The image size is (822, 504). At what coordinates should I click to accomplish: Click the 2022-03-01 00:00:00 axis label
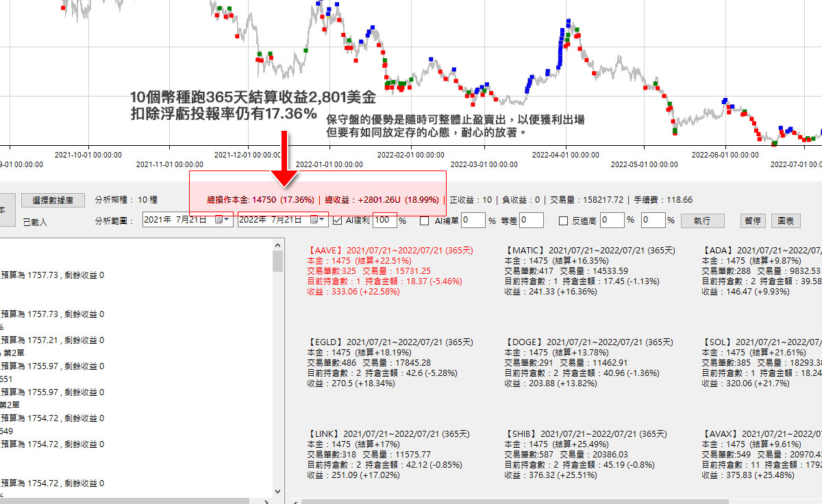tap(484, 164)
